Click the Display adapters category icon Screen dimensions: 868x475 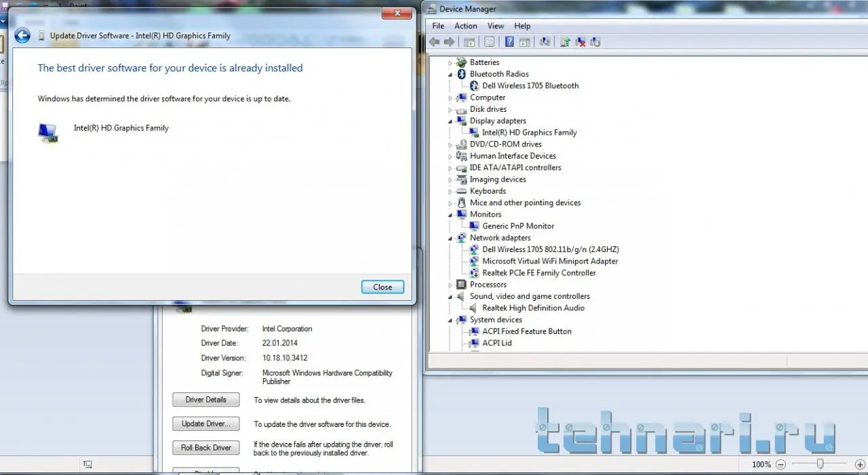(462, 121)
